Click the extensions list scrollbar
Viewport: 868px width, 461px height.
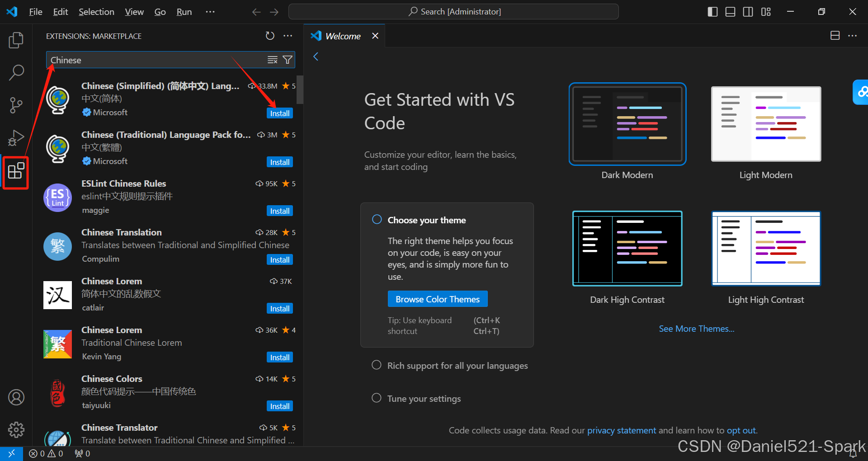(300, 89)
